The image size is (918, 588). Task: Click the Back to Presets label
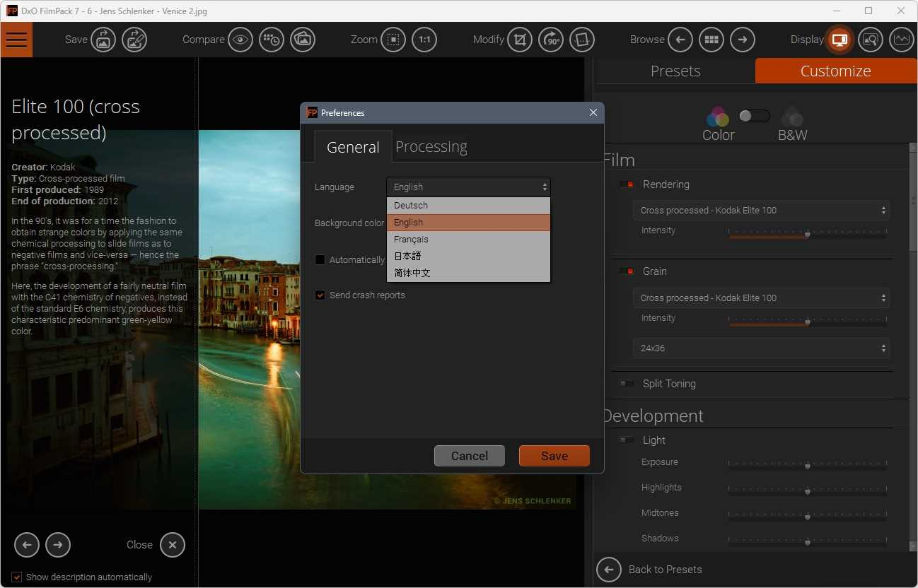pyautogui.click(x=665, y=570)
